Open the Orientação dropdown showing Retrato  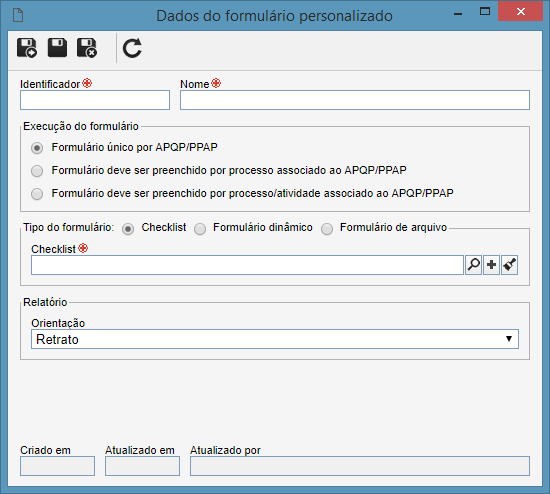pos(275,339)
